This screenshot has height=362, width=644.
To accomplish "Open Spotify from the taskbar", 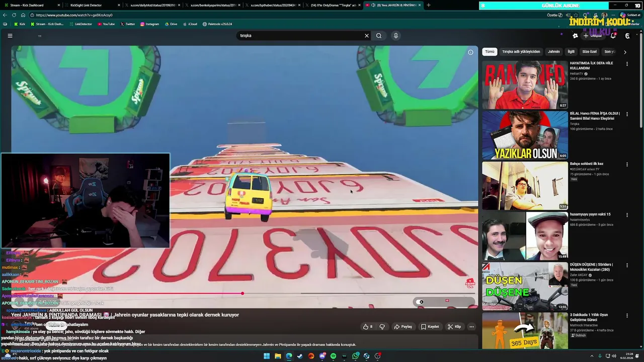I will coord(333,356).
